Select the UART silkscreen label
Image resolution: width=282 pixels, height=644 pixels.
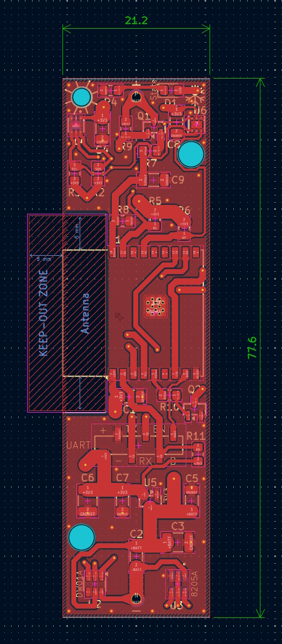coord(78,445)
